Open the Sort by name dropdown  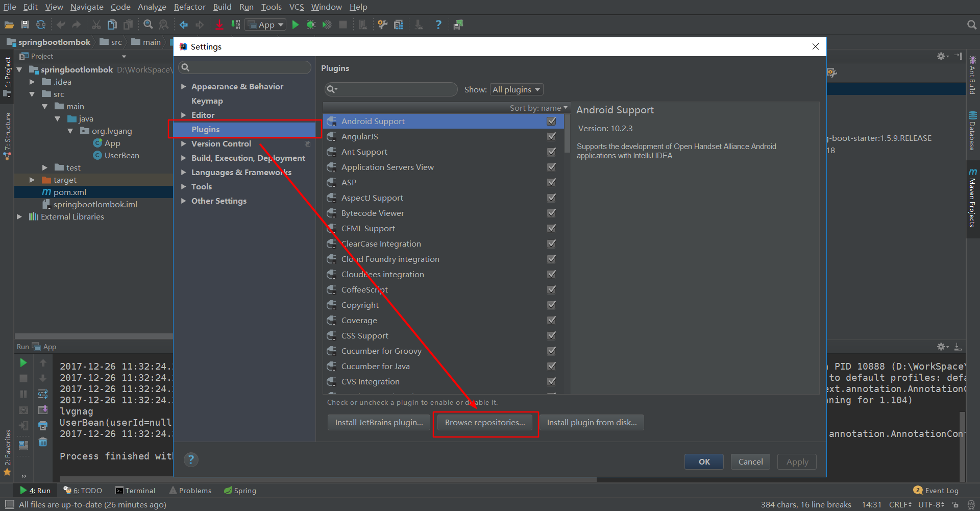[538, 108]
